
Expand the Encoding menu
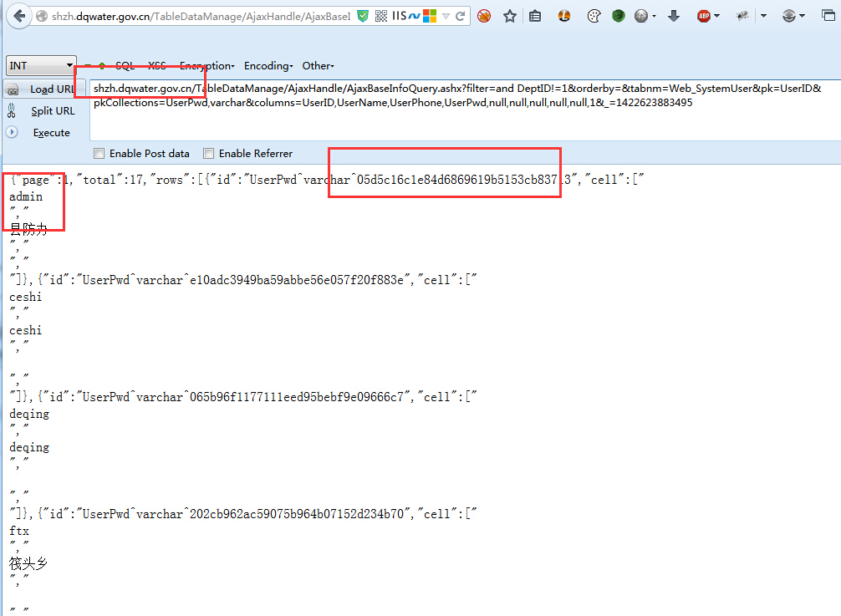tap(268, 66)
